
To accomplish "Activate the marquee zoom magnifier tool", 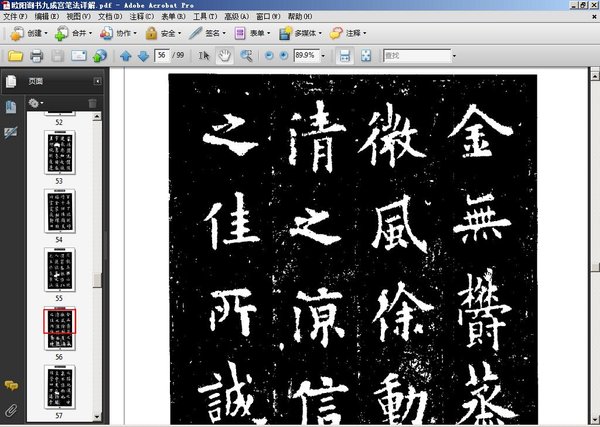I will pos(246,56).
